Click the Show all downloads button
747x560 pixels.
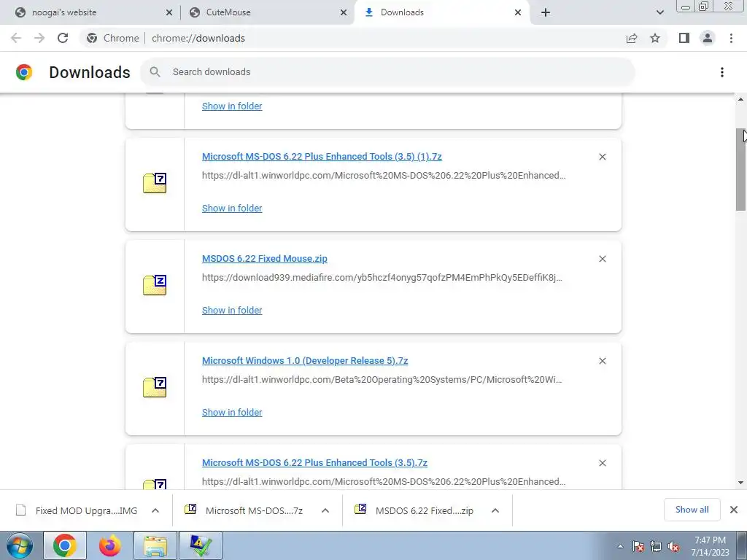692,510
